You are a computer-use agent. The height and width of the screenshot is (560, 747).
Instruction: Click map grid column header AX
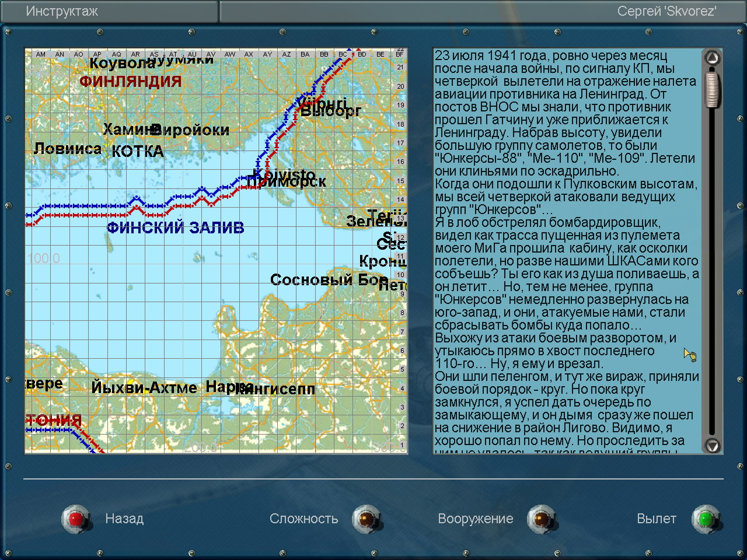249,54
